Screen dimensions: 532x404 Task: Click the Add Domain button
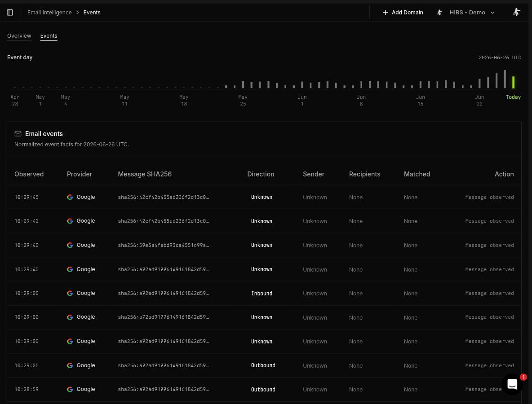click(x=403, y=13)
